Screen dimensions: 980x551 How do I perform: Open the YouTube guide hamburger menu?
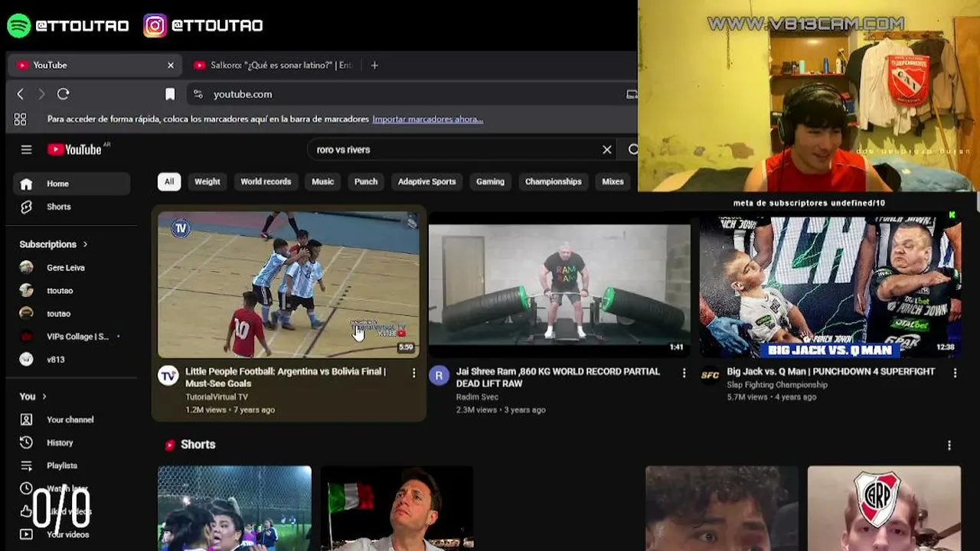26,149
